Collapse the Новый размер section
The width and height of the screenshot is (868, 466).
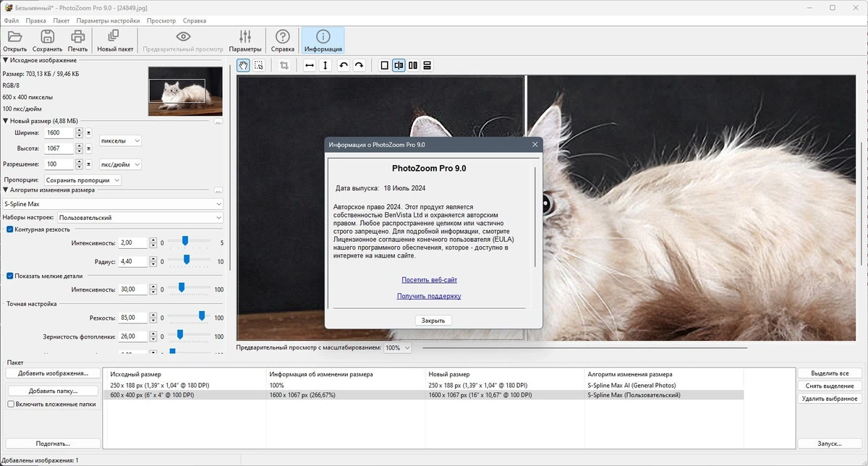tap(6, 121)
